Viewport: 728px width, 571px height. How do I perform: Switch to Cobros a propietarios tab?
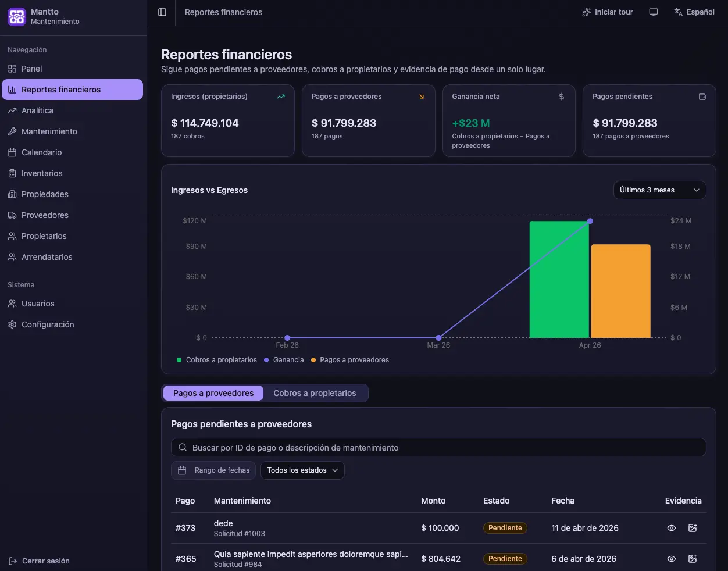(x=315, y=393)
